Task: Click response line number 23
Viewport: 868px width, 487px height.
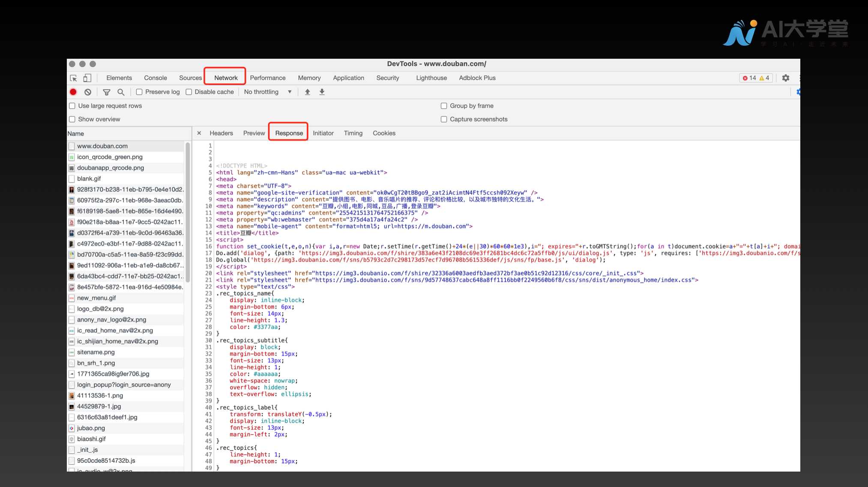Action: tap(209, 294)
